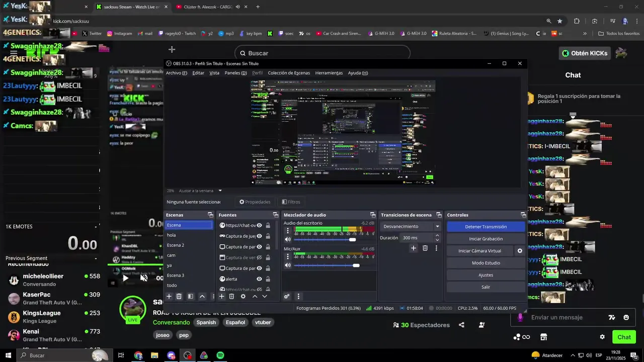Move source up in Fuentes toolbar
Screen dimensions: 644x362
255,297
